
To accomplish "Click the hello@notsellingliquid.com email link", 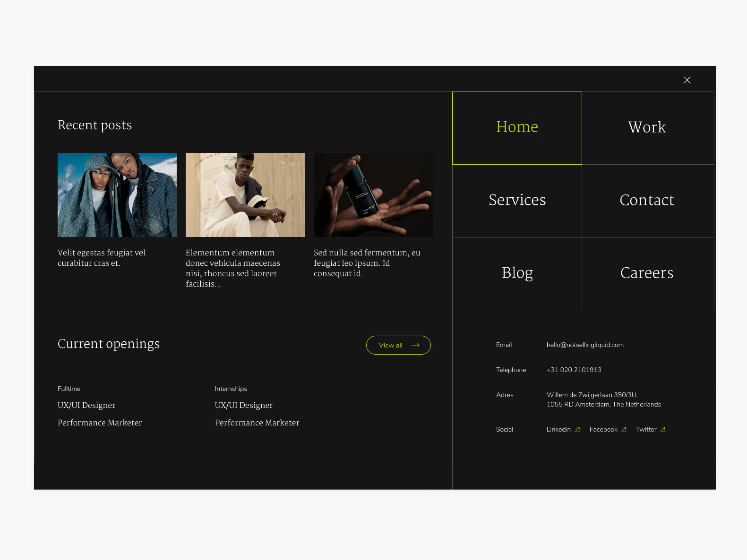I will click(585, 345).
